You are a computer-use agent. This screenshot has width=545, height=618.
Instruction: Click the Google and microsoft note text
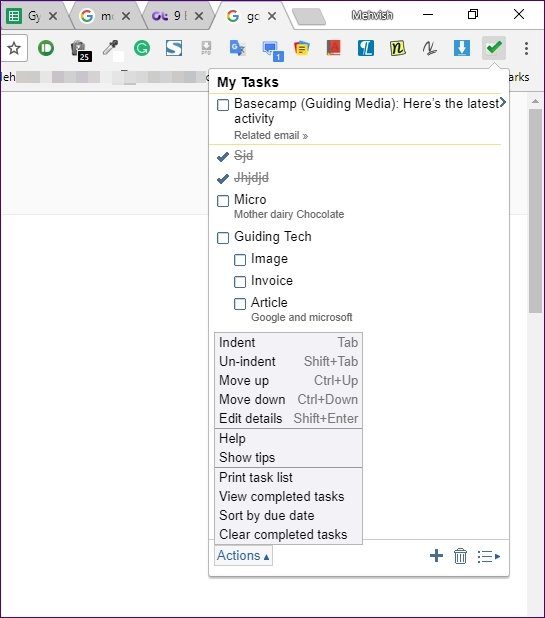point(302,317)
